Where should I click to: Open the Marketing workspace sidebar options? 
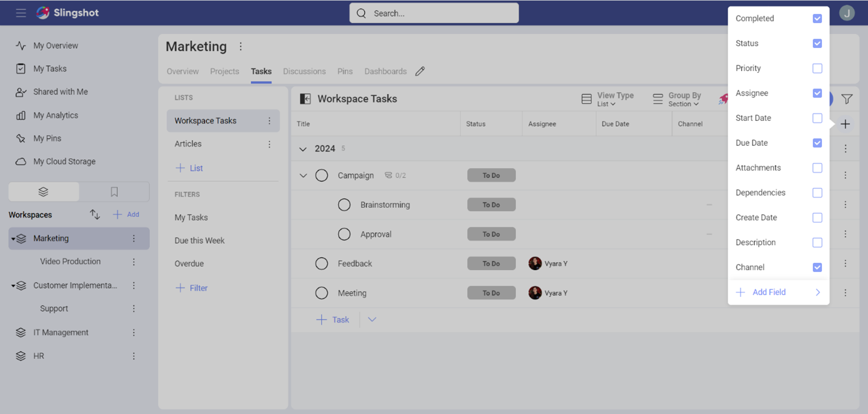134,239
